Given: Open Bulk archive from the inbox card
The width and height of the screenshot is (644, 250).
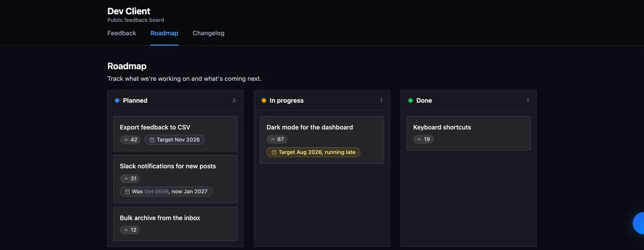Looking at the screenshot, I should click(x=175, y=225).
